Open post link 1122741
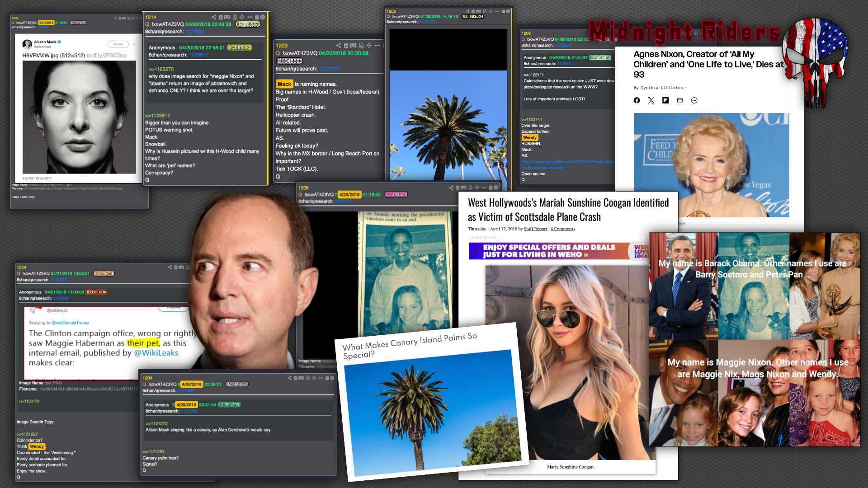Viewport: 868px width, 488px height. (565, 64)
